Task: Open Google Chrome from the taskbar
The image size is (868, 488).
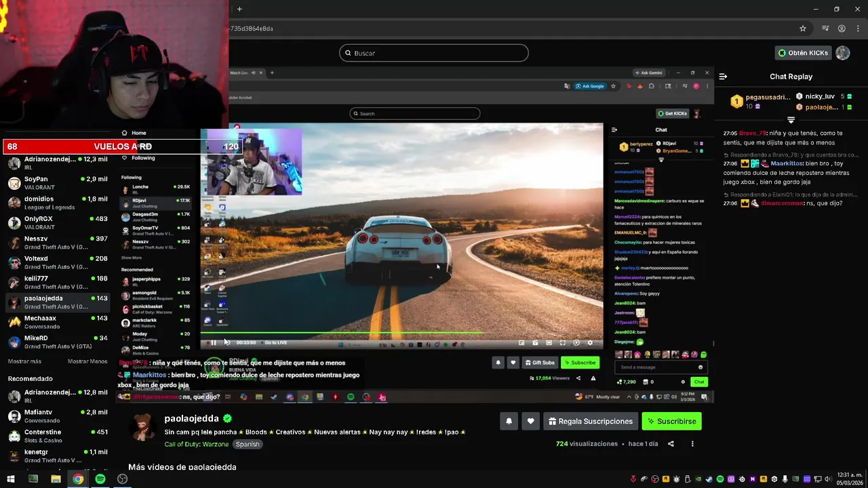Action: [x=78, y=479]
